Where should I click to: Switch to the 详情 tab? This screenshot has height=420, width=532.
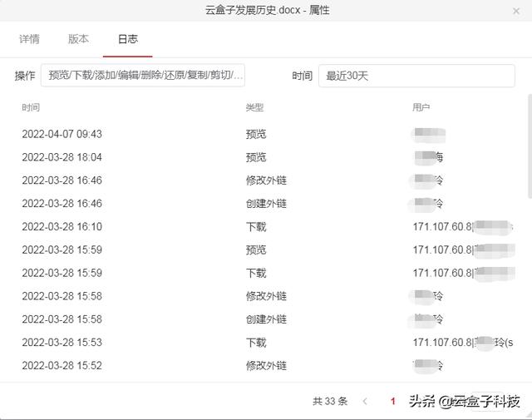click(x=30, y=39)
